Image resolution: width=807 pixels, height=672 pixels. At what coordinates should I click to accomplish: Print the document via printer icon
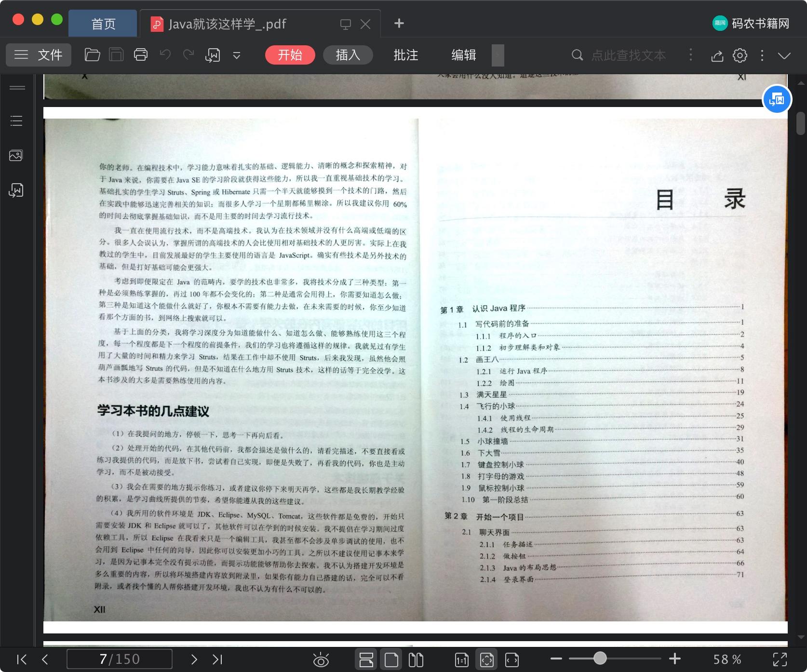tap(141, 55)
